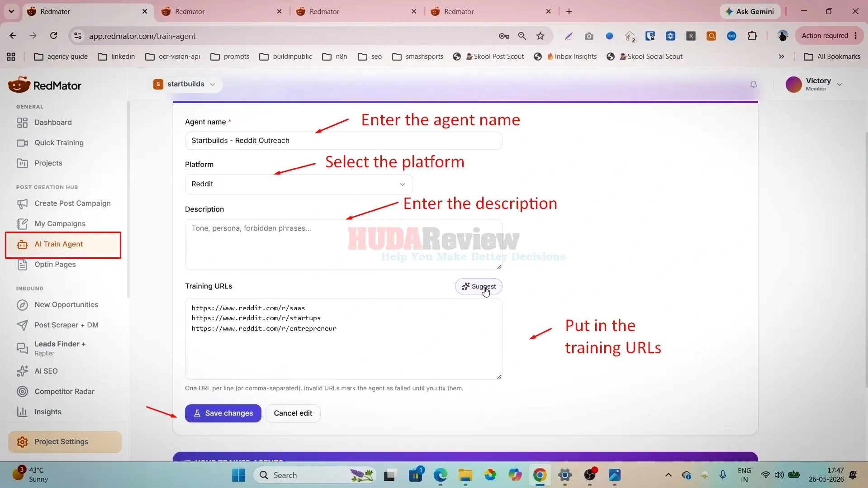Screen dimensions: 868x488
Task: Expand the Victory user menu
Action: (814, 84)
